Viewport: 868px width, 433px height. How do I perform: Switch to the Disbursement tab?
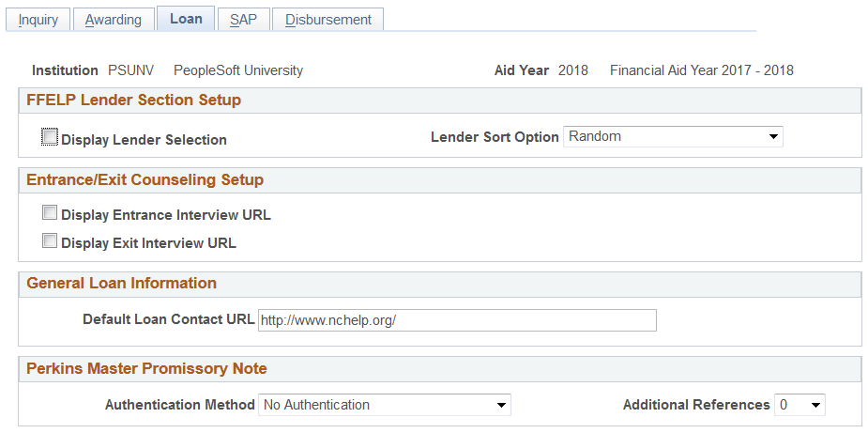327,20
